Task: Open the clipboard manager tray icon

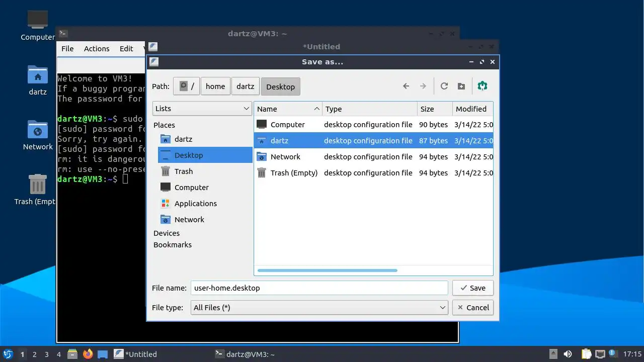Action: (x=586, y=354)
